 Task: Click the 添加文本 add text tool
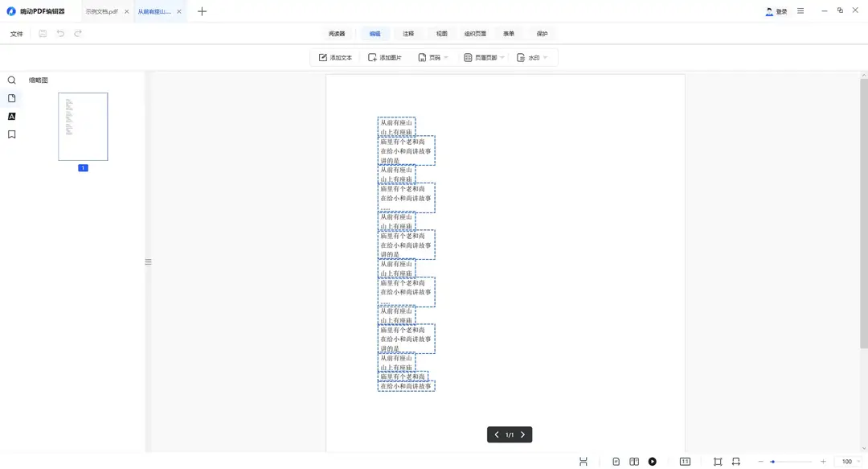click(335, 58)
